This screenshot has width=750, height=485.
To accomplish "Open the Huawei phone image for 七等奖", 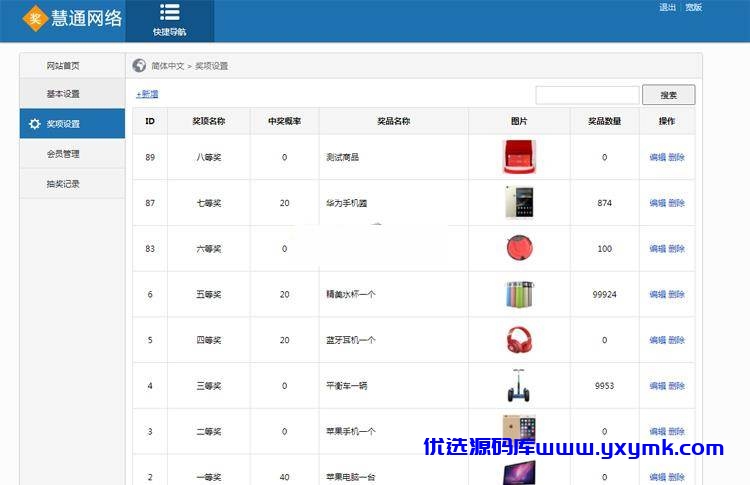I will pyautogui.click(x=519, y=202).
